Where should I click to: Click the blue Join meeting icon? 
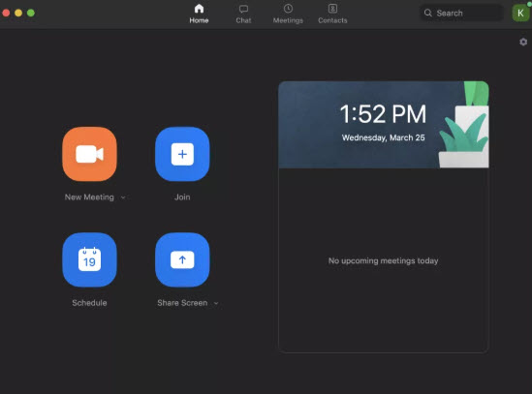(182, 154)
